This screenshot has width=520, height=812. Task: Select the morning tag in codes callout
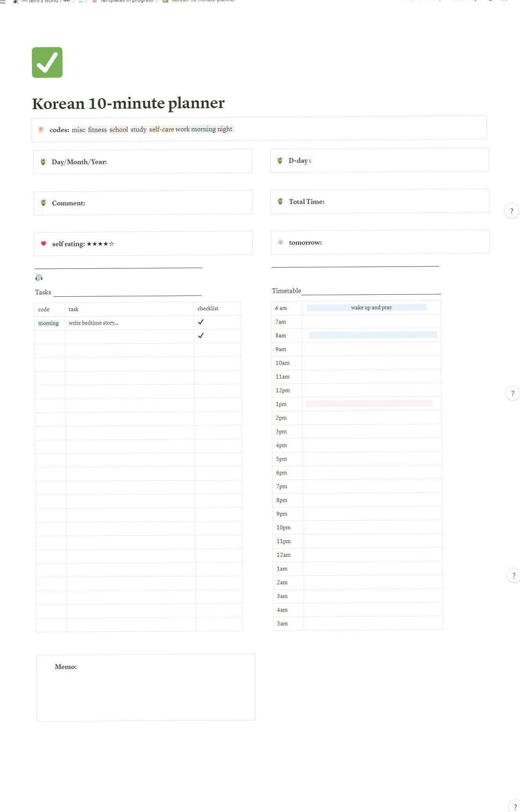pos(203,129)
